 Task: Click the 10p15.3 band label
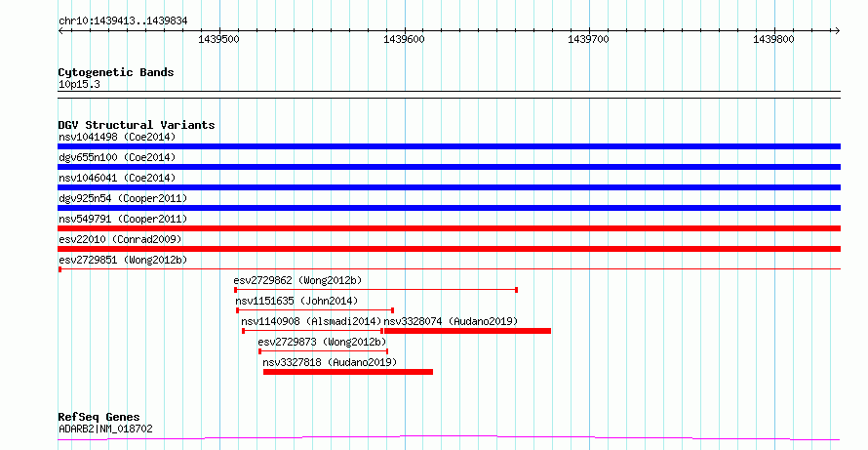pyautogui.click(x=79, y=85)
